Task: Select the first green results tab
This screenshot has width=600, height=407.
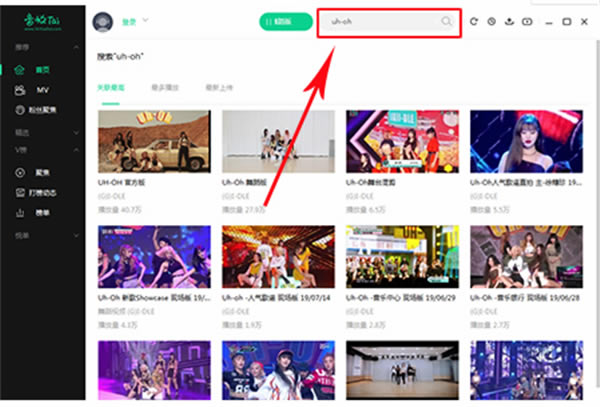Action: pos(111,88)
